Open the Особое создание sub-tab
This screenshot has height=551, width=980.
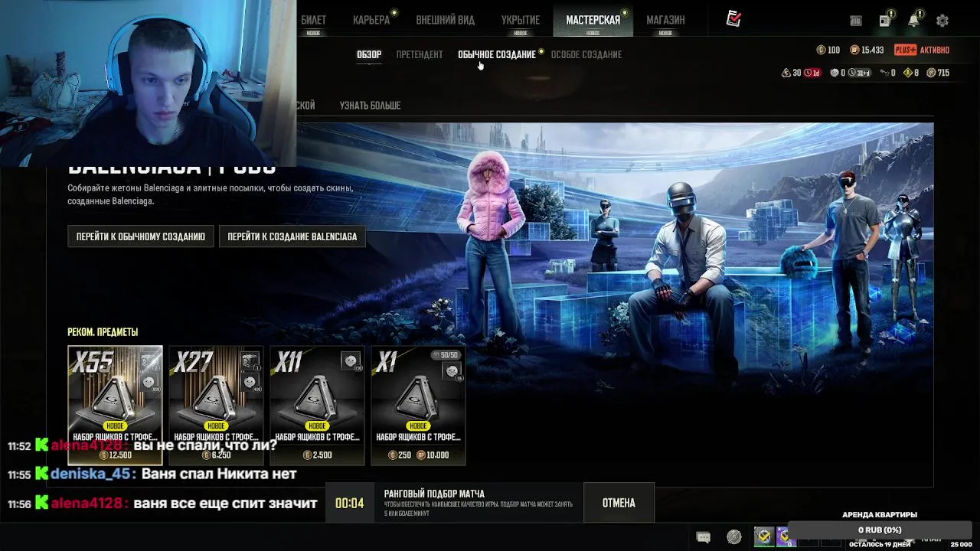click(x=586, y=54)
